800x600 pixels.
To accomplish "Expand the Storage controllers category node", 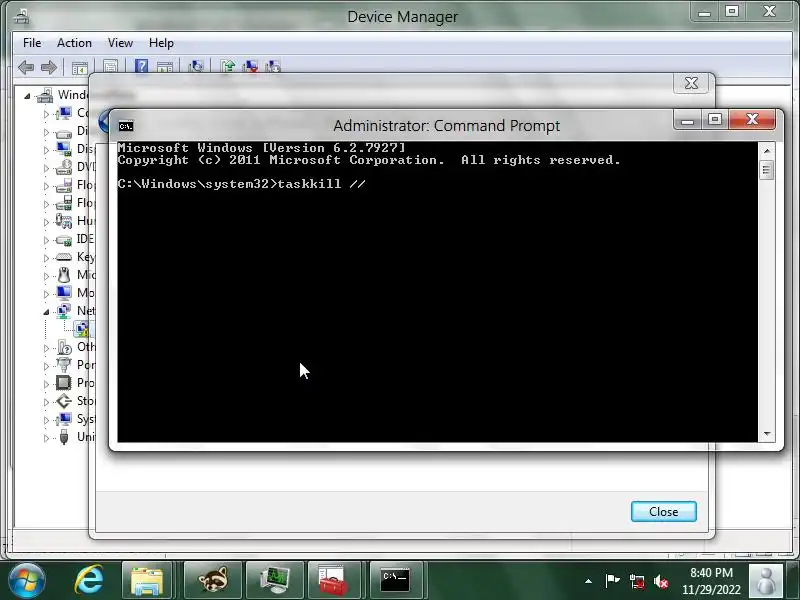I will coord(46,402).
